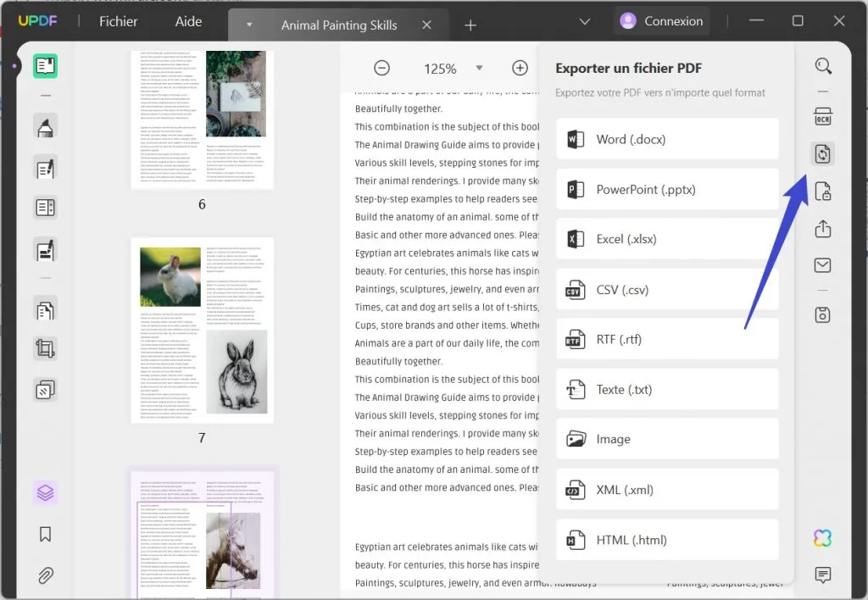
Task: Open the Share options
Action: coord(823,229)
